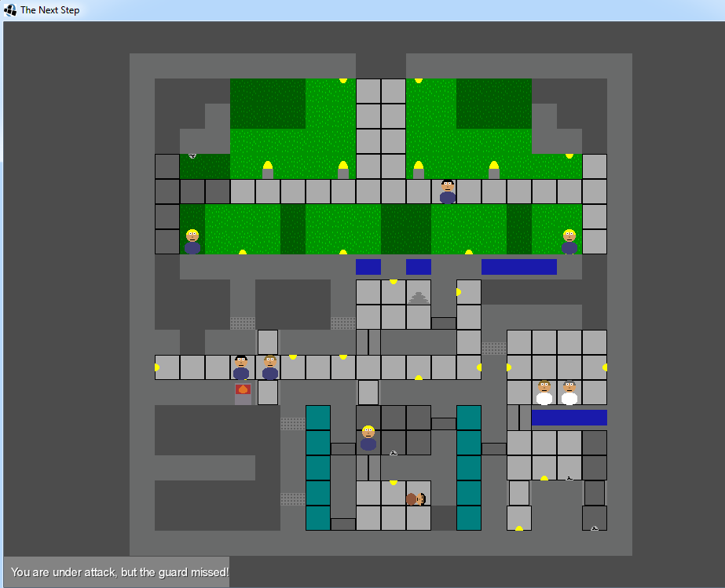Pick the lambda item next to the yellow light below scientists' room

(569, 478)
